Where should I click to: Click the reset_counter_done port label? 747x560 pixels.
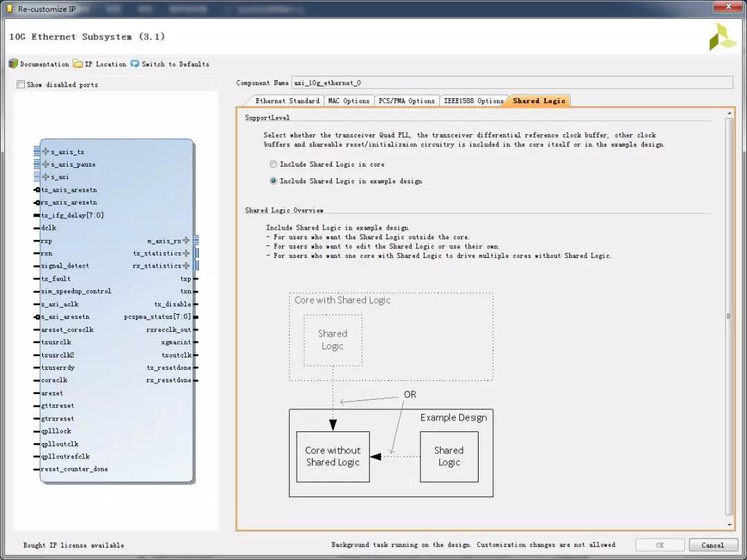[x=74, y=469]
